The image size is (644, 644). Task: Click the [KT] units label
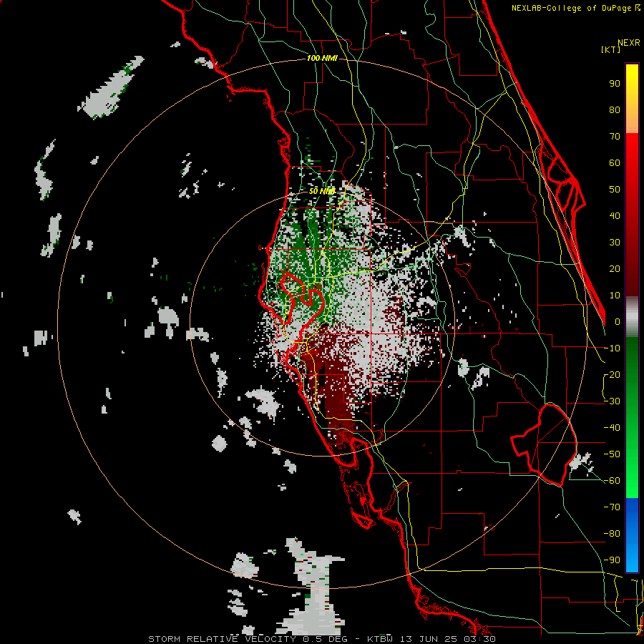(611, 49)
